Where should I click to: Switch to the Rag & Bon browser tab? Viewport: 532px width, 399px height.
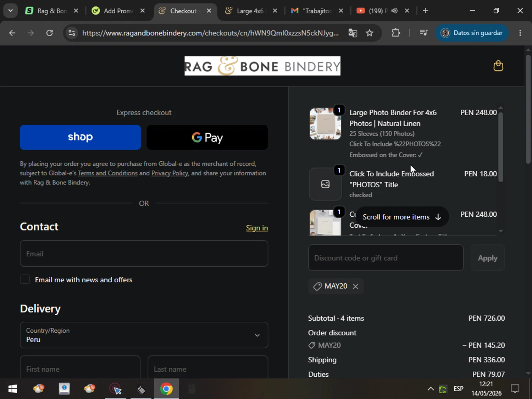pos(51,11)
